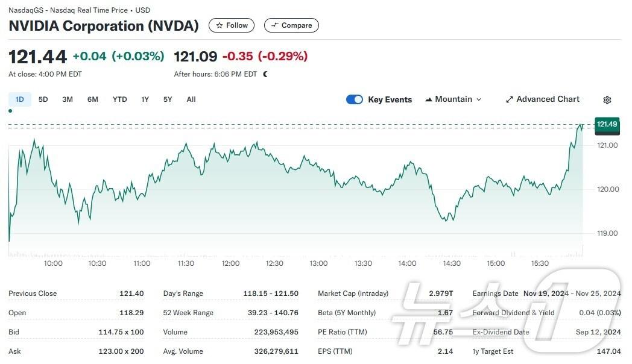Screen dimensions: 632x364
Task: Click the NVIDIA Corporation (NVDA) title
Action: 104,26
